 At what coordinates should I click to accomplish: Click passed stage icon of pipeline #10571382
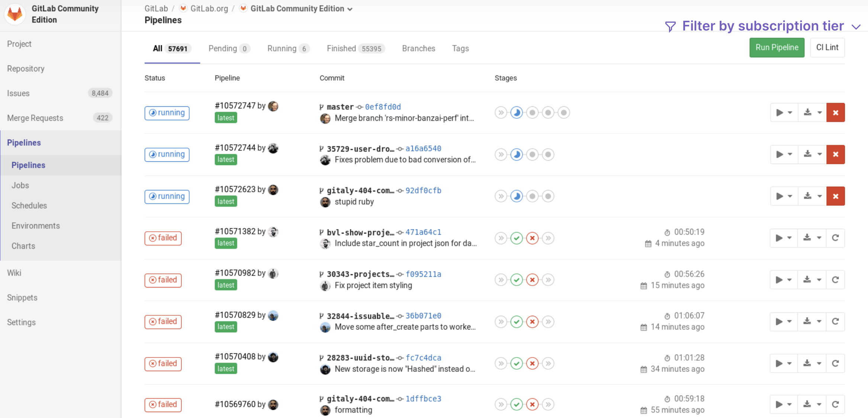(517, 238)
